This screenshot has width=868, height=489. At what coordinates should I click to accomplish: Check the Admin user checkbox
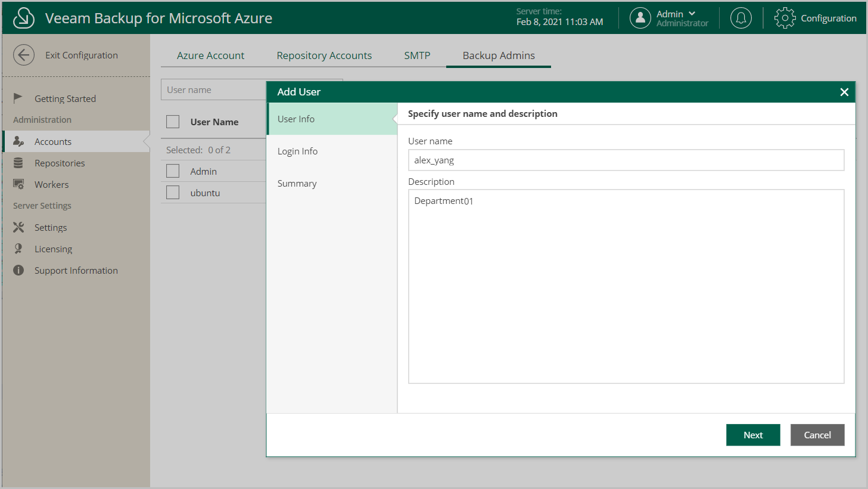pos(173,171)
